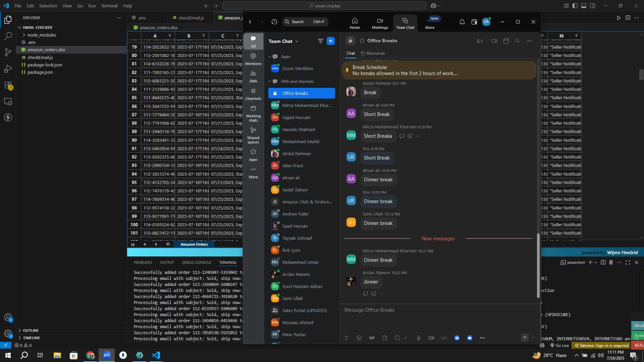The image size is (644, 362).
Task: Search within Office Breaks chat
Action: coord(517,41)
